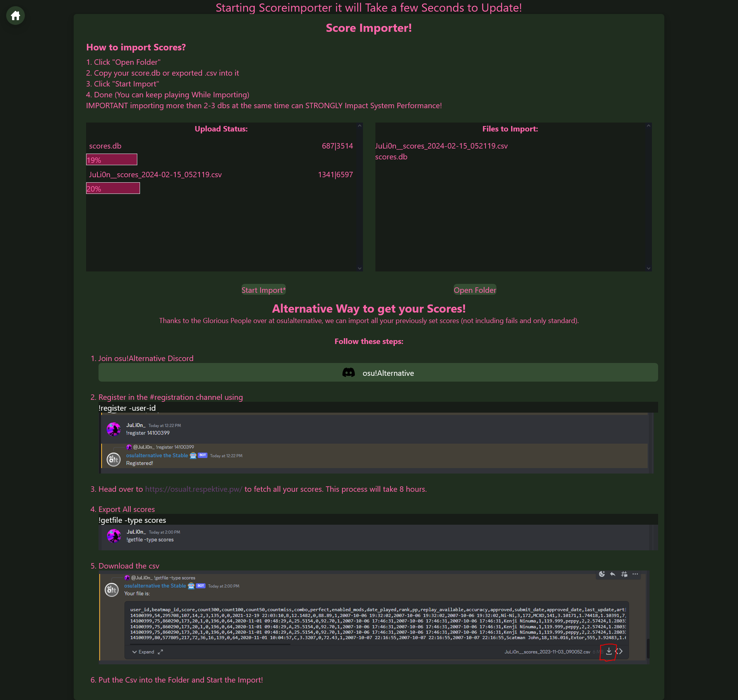Screen dimensions: 738x700
Task: Click the name osu!alternative the Stable above Registered!
Action: point(157,455)
